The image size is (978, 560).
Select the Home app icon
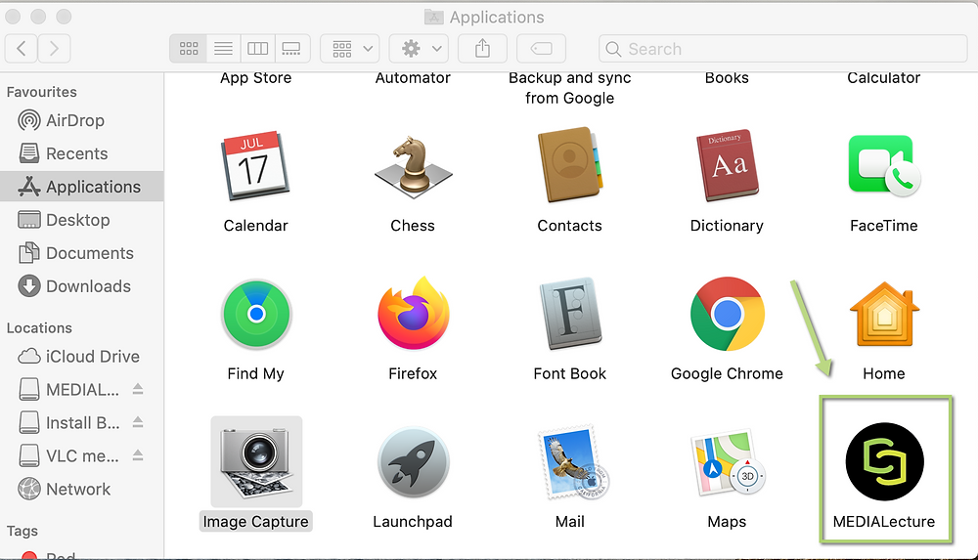(x=884, y=314)
